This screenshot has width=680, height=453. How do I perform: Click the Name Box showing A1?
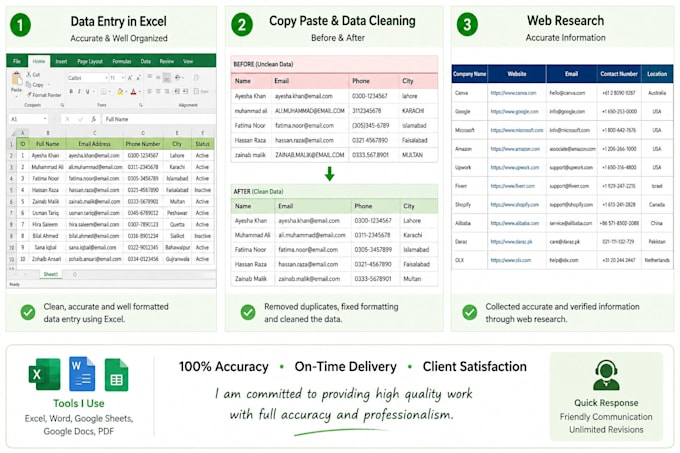pos(28,119)
